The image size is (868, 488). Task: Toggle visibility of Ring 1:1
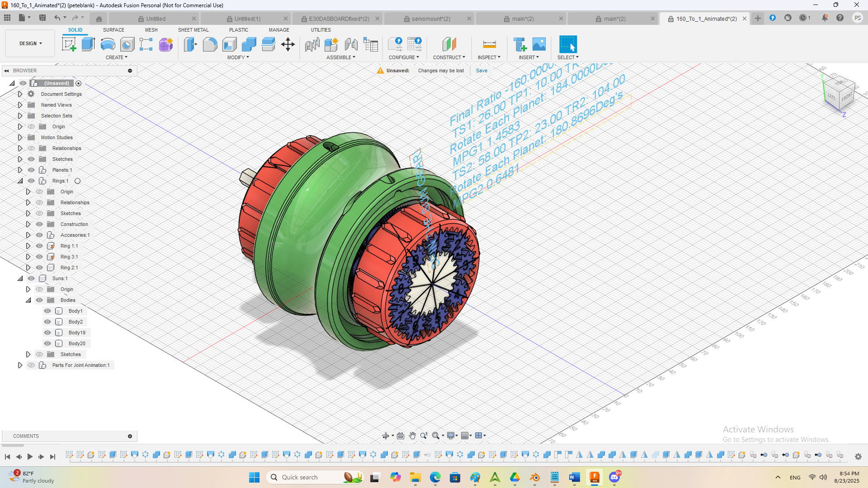point(39,246)
